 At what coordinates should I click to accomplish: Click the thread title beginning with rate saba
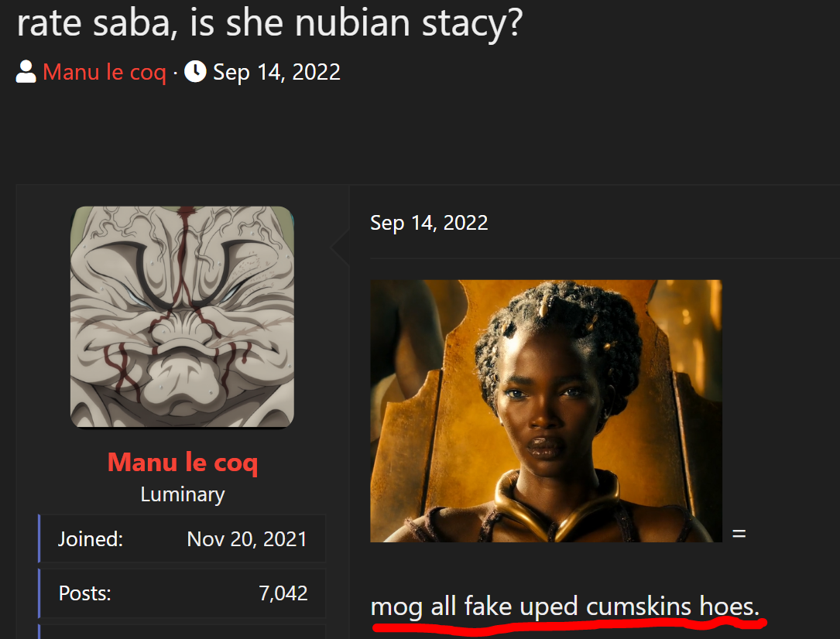[269, 22]
